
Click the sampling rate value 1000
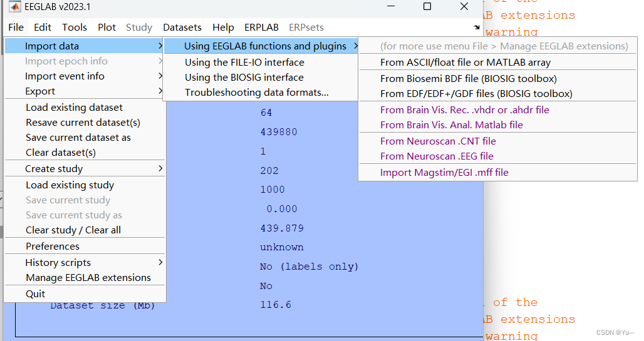coord(273,190)
